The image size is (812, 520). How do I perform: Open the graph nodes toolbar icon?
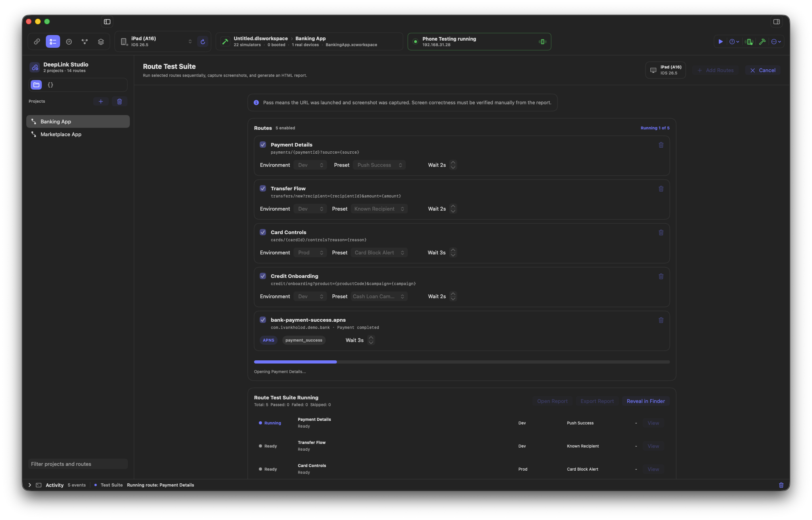pos(85,41)
